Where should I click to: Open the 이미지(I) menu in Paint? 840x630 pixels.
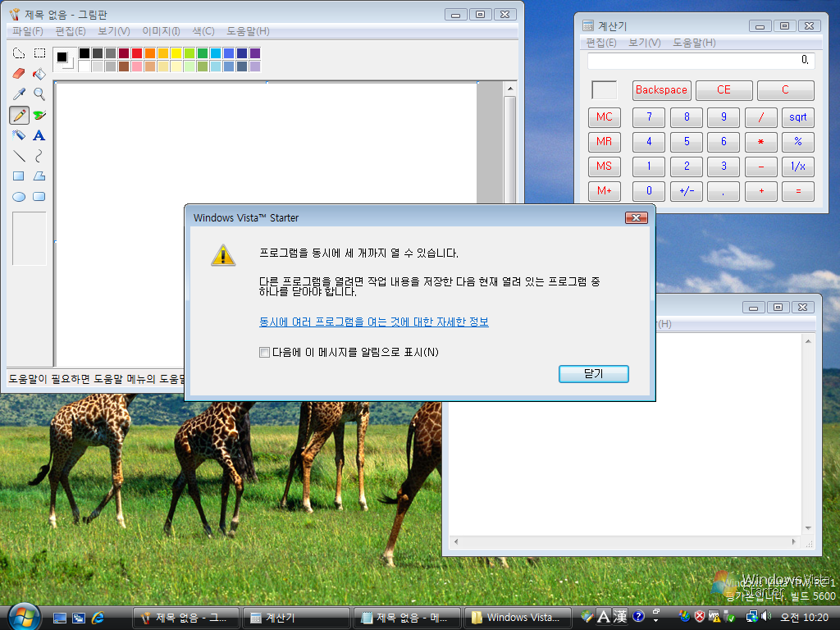point(161,31)
